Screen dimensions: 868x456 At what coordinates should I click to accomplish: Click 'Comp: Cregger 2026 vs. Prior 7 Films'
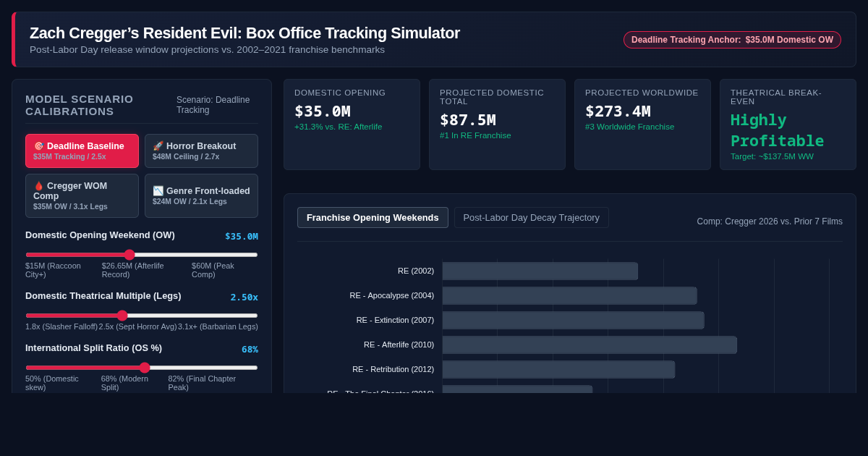point(770,221)
